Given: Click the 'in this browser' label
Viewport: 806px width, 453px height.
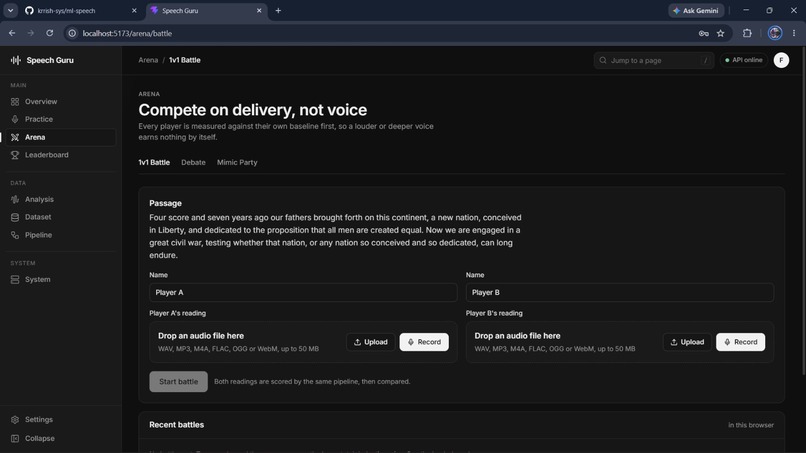Looking at the screenshot, I should 750,425.
